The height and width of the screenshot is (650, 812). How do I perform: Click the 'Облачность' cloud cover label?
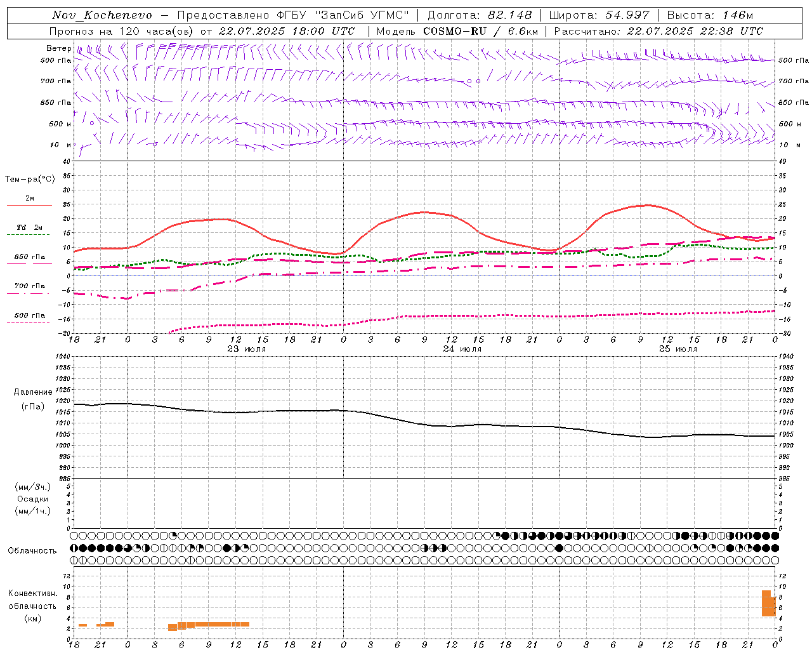(x=32, y=550)
